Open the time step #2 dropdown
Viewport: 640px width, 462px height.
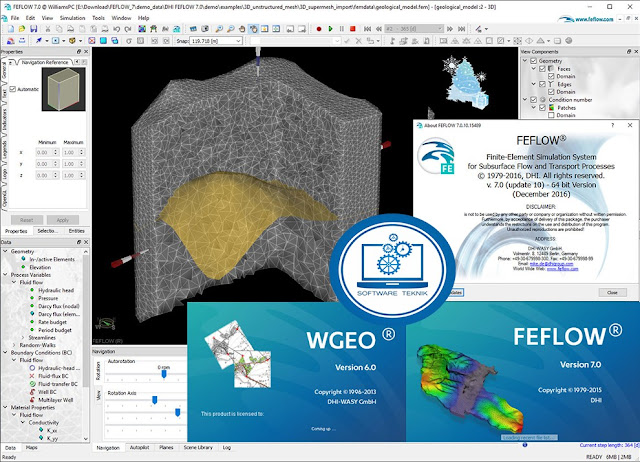point(414,29)
